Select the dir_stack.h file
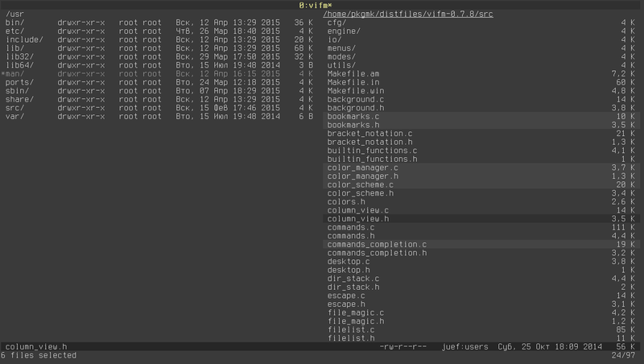 point(481,287)
